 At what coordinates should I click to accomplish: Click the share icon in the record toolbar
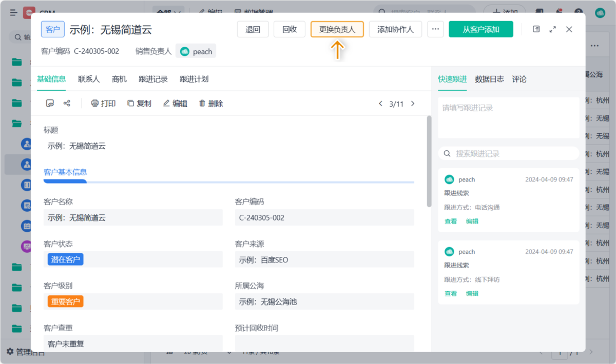point(67,104)
